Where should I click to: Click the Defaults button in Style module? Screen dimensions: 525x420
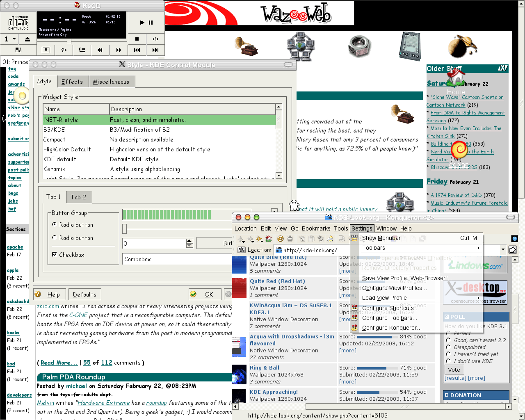(x=84, y=294)
